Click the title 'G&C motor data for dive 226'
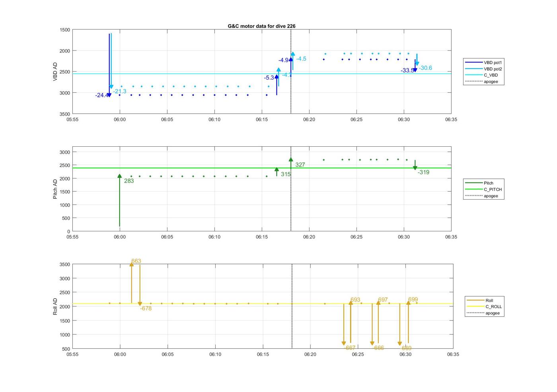Image resolution: width=557 pixels, height=392 pixels. (261, 26)
